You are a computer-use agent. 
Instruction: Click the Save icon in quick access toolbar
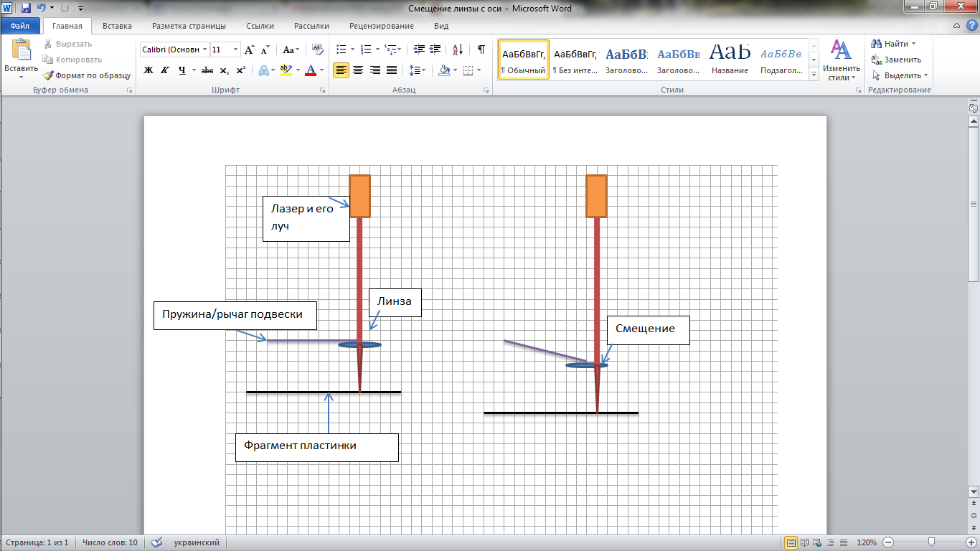pos(26,9)
